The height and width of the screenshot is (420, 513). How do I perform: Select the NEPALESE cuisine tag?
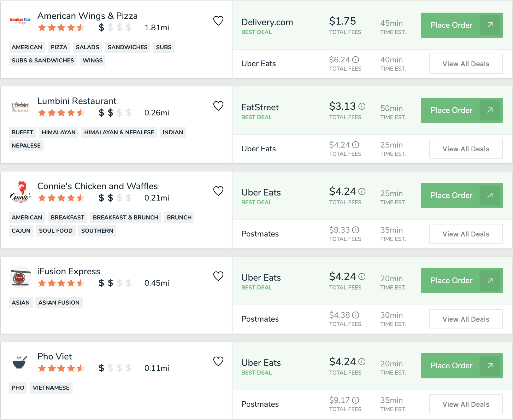(x=26, y=146)
